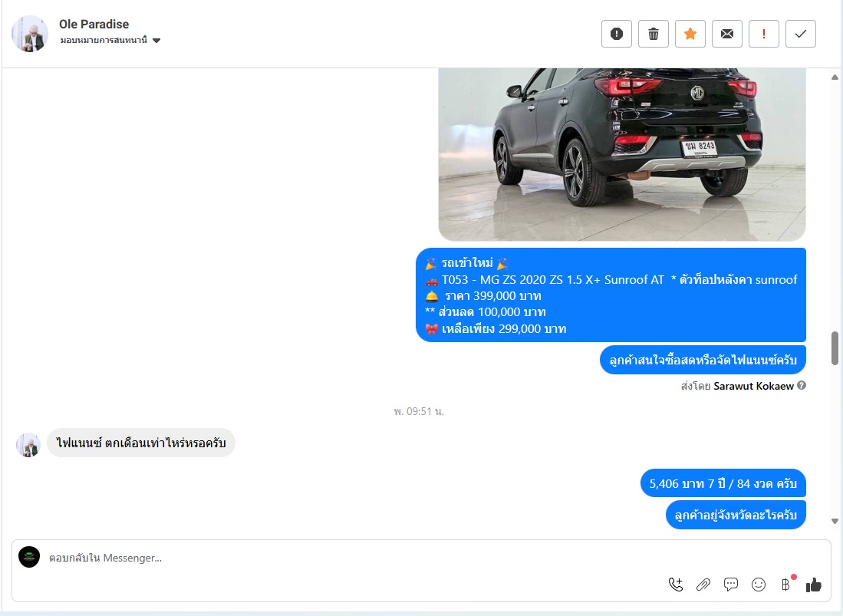Mark conversation done with checkmark

point(801,34)
